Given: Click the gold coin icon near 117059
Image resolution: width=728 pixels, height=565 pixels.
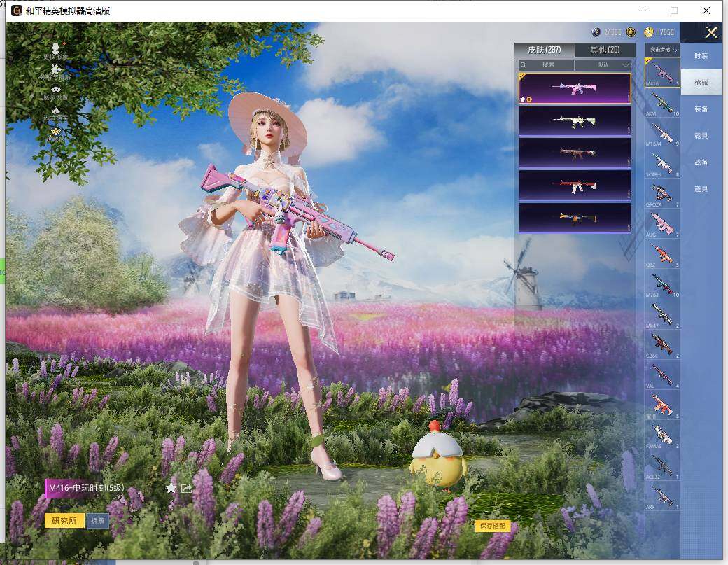Looking at the screenshot, I should pos(649,32).
